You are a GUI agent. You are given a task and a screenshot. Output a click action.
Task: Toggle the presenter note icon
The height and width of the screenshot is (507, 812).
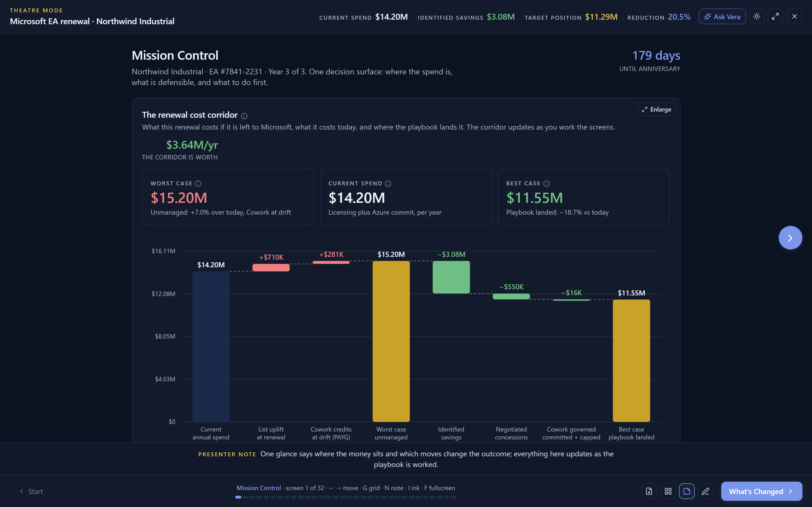[687, 491]
